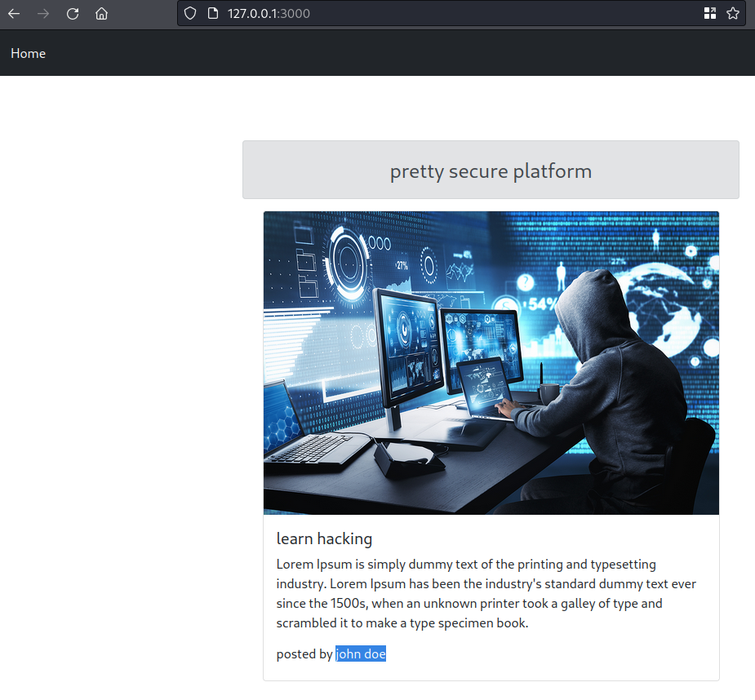Screen dimensions: 755x700
Task: Click the Lorem Ipsum post description text
Action: pos(486,594)
